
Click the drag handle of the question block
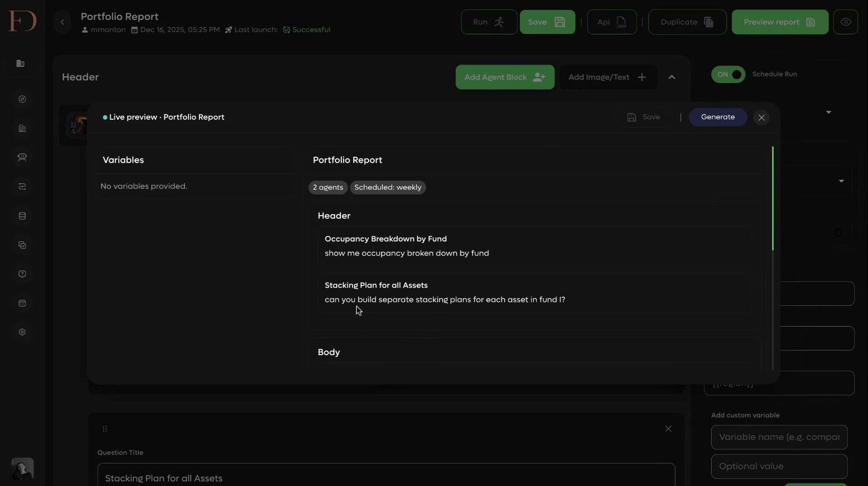coord(105,429)
